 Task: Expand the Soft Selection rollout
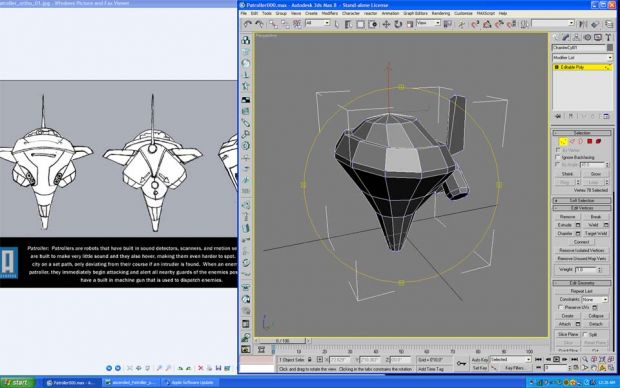point(582,201)
